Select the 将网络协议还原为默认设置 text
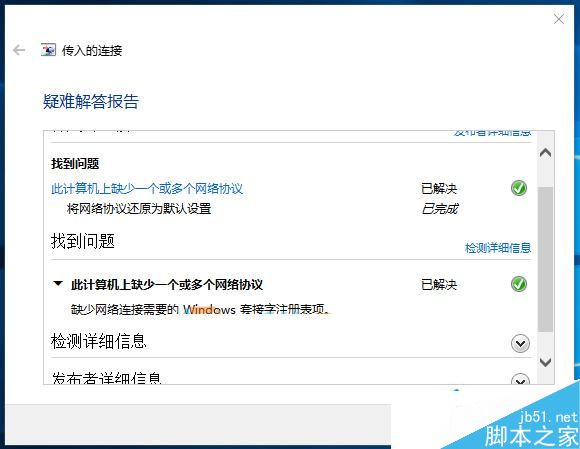Viewport: 580px width, 449px height. tap(139, 209)
